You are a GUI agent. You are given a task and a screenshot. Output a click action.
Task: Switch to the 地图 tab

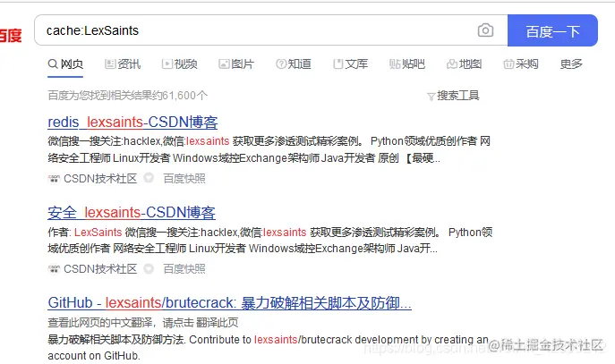(x=464, y=63)
